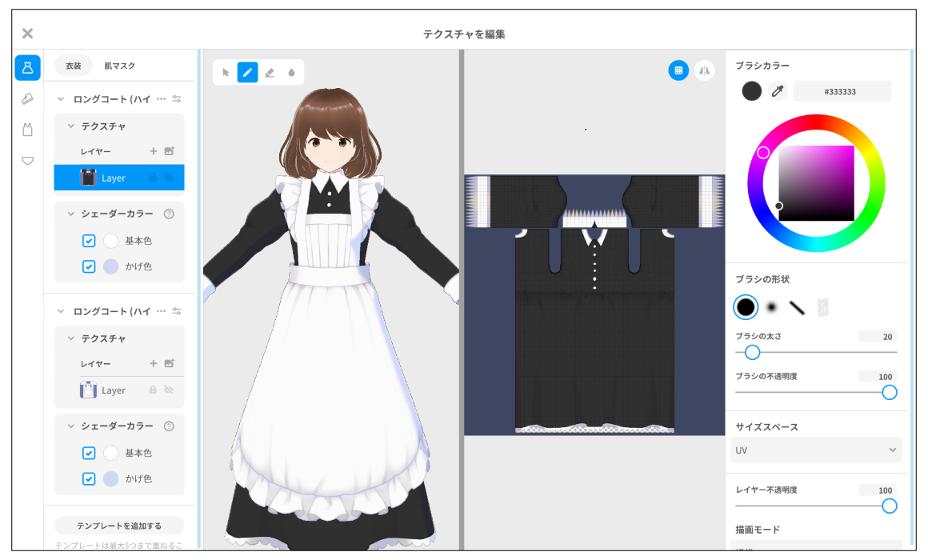Collapse the second ロングコート section
This screenshot has height=560, width=928.
click(60, 311)
